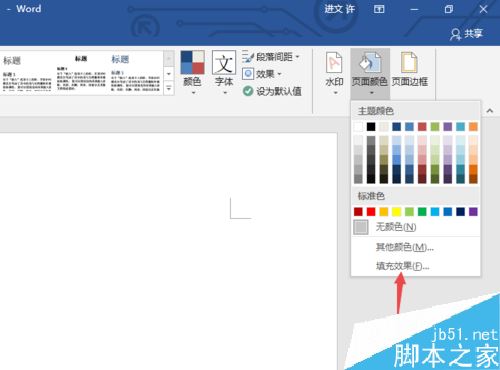This screenshot has height=370, width=500.
Task: Click the Fonts (字体) dropdown arrow
Action: (x=225, y=93)
